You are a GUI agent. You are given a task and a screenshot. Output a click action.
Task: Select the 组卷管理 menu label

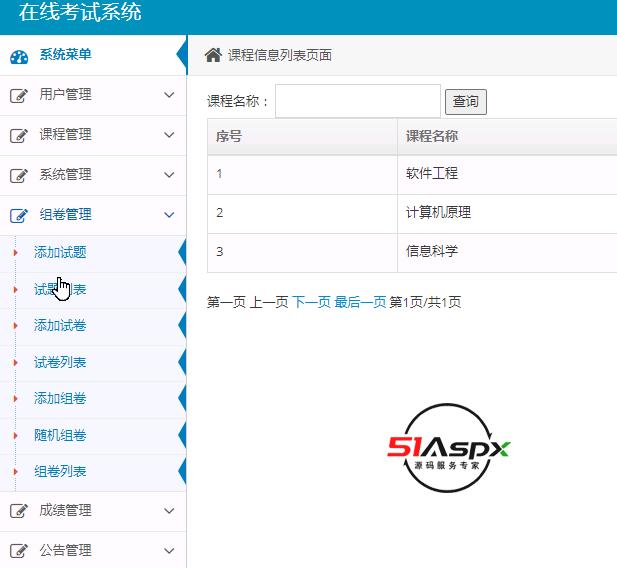[65, 215]
